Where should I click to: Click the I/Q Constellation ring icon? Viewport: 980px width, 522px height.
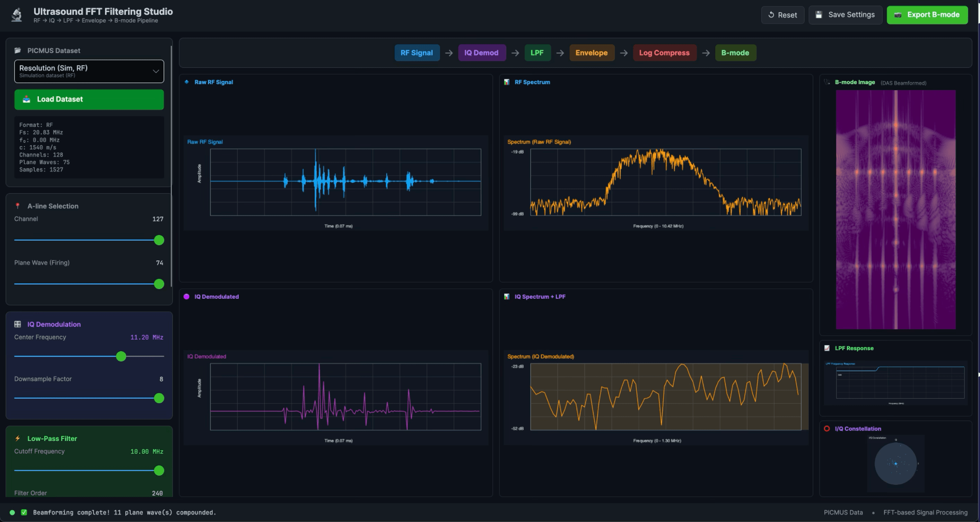826,428
